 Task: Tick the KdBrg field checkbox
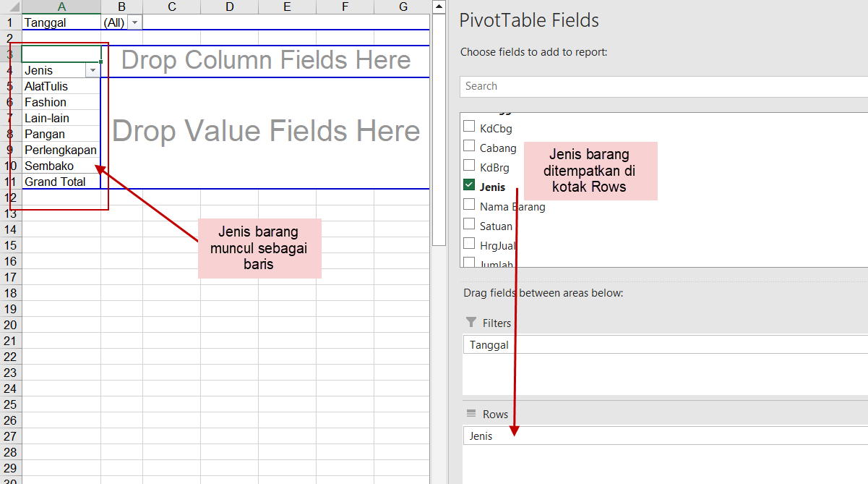(x=469, y=166)
